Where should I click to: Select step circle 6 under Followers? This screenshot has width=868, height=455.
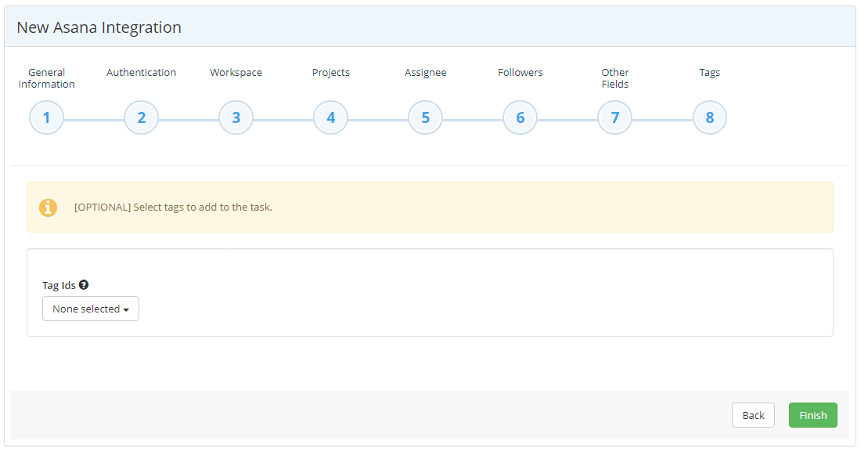(520, 117)
